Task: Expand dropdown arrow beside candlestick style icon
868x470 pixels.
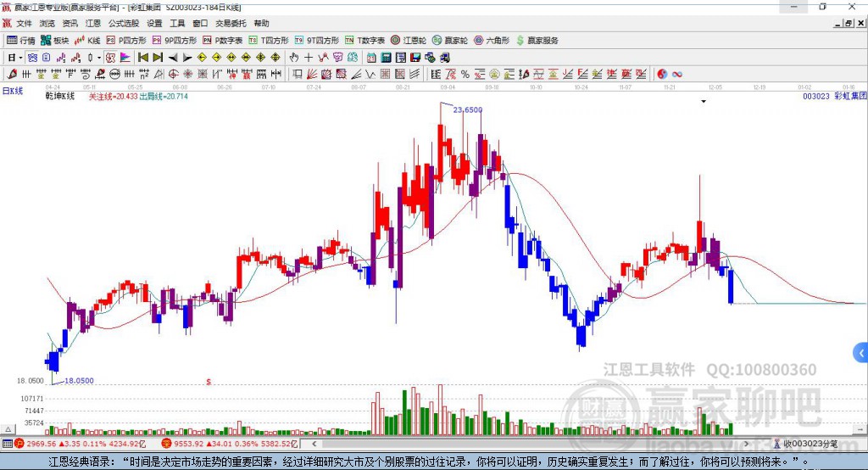Action: coord(99,58)
